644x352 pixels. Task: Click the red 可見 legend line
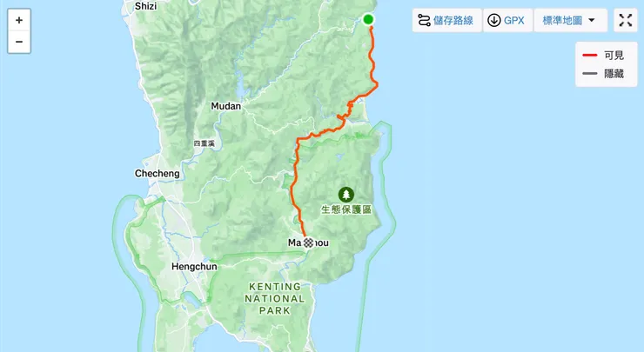click(590, 55)
